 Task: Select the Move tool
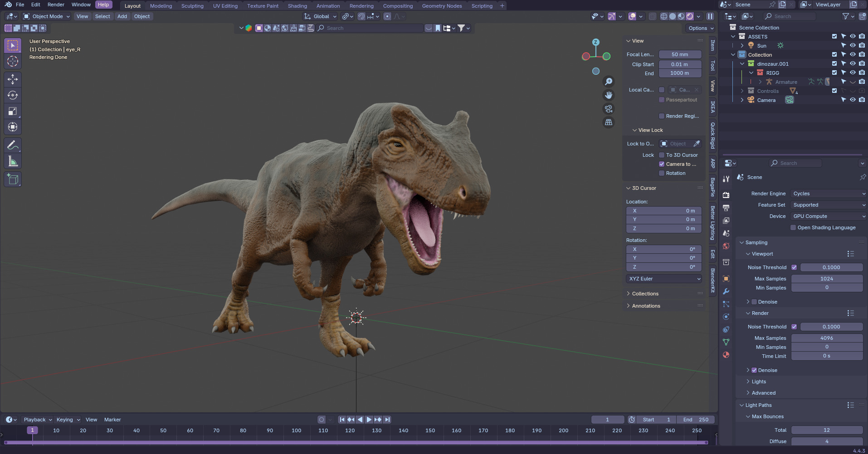click(x=13, y=80)
